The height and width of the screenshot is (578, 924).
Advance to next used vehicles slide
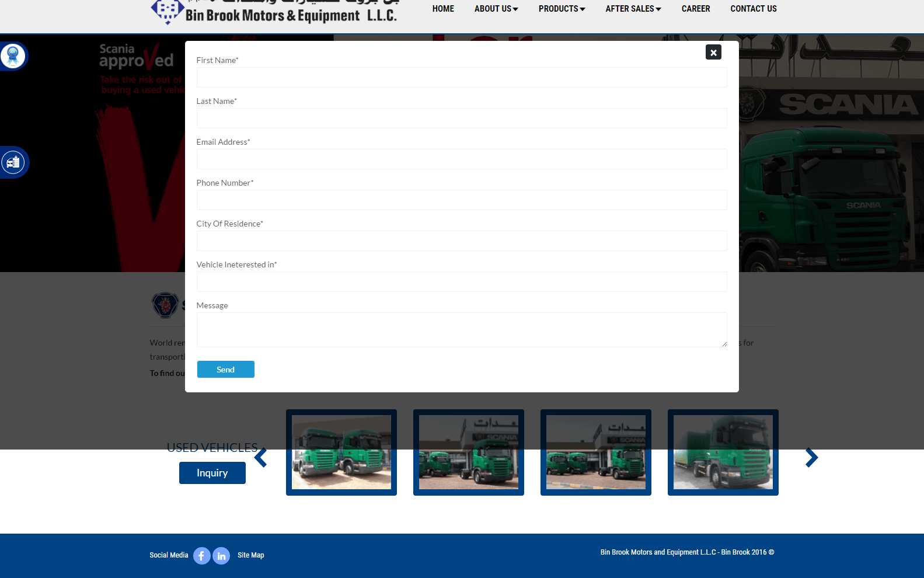click(811, 458)
